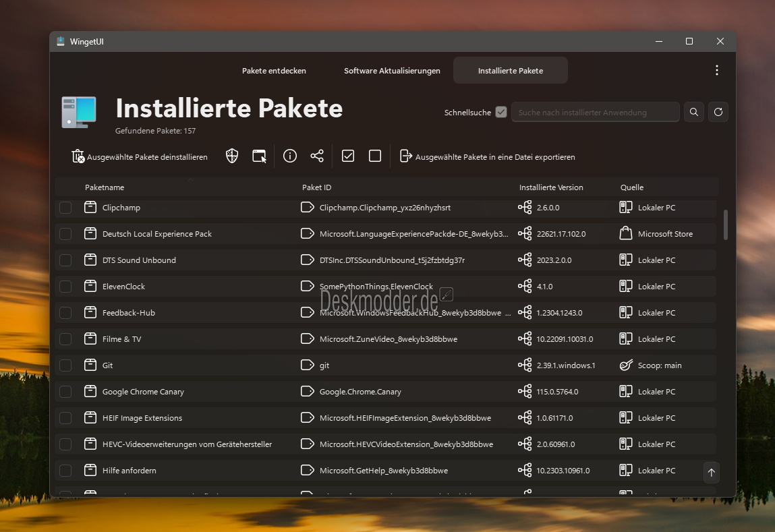Viewport: 775px width, 532px height.
Task: Check the Deutsch Local Experience Pack checkbox
Action: pyautogui.click(x=65, y=234)
